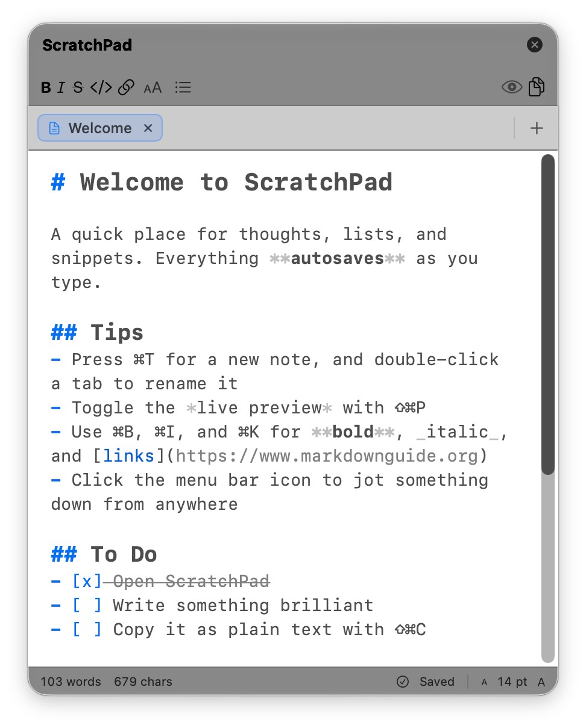Insert inline code with the </> icon
The width and height of the screenshot is (586, 728).
tap(101, 88)
